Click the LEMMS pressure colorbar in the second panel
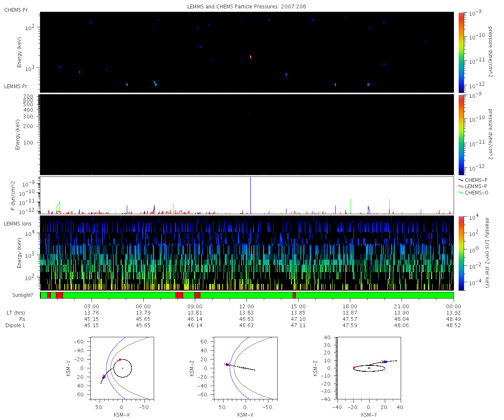Viewport: 504px width, 420px height. pyautogui.click(x=461, y=134)
